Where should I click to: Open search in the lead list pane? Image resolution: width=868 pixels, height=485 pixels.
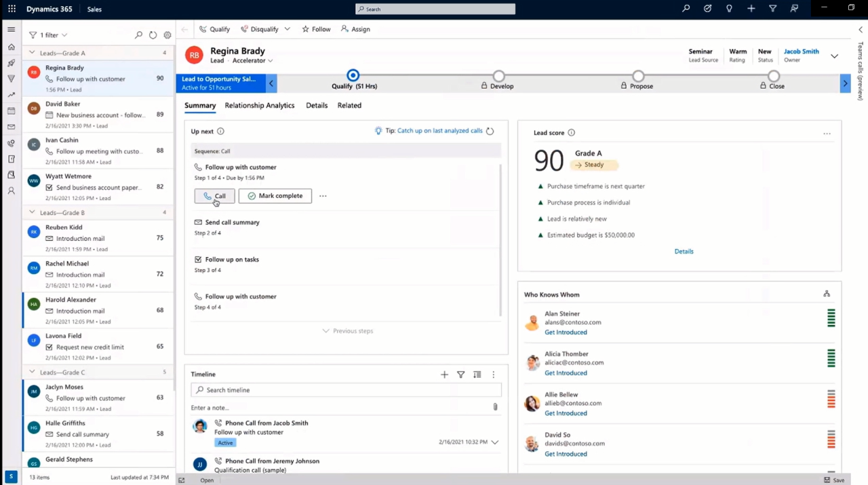tap(138, 35)
